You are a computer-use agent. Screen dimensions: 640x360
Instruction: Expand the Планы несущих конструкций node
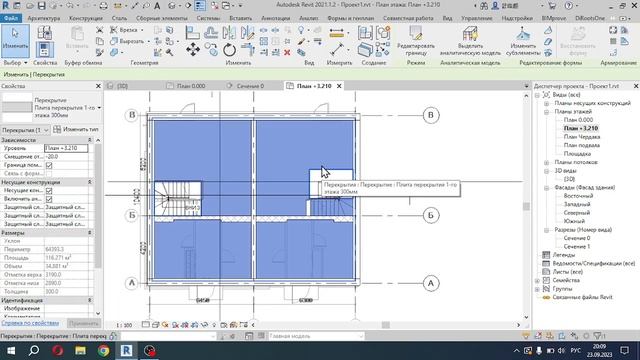546,103
